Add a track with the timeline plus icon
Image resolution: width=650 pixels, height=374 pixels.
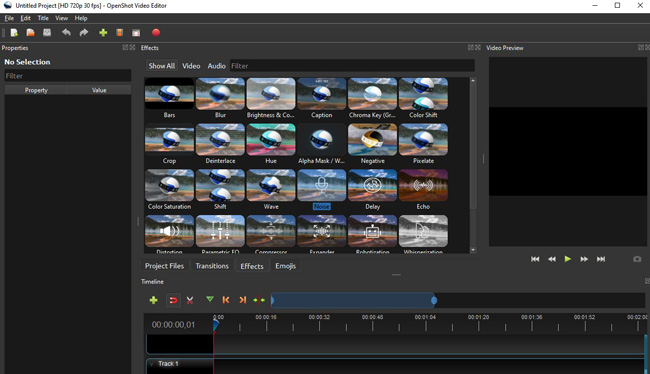[153, 300]
